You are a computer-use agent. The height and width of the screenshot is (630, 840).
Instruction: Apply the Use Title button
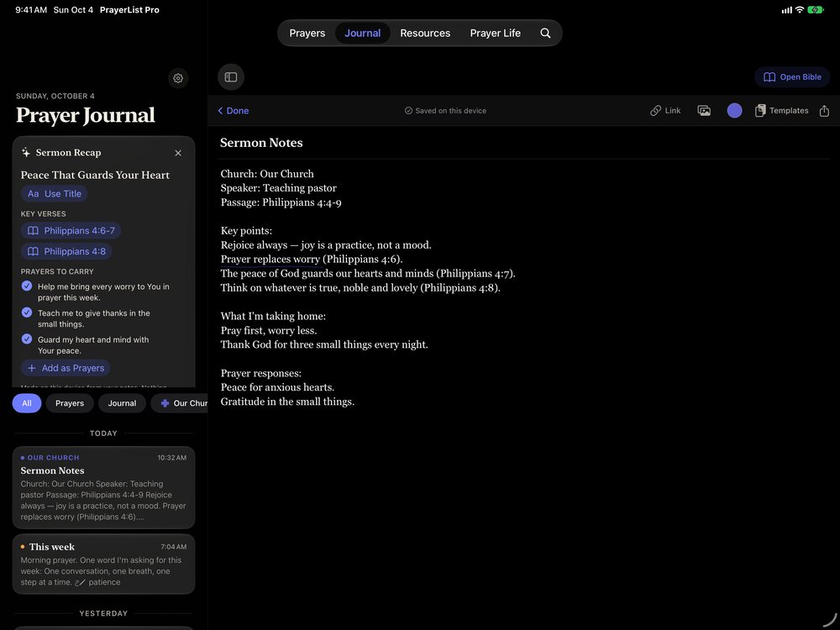[x=54, y=194]
